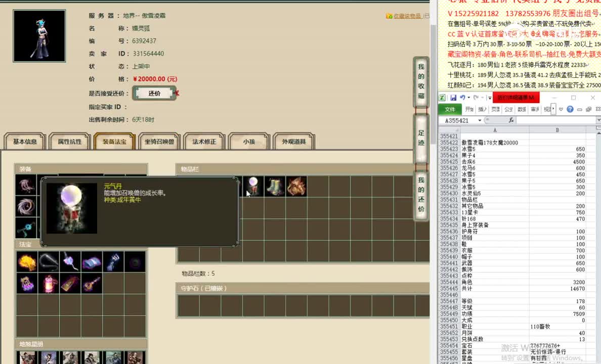Select the pink lantern treasure icon
The image size is (601, 364).
[x=49, y=284]
